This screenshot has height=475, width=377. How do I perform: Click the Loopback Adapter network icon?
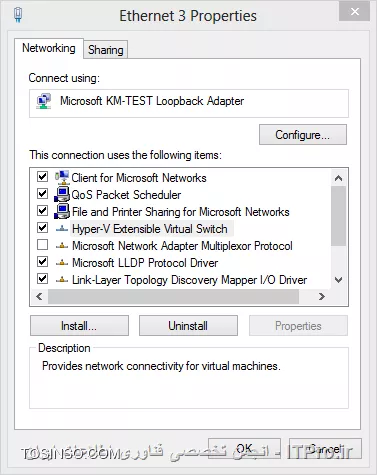44,101
